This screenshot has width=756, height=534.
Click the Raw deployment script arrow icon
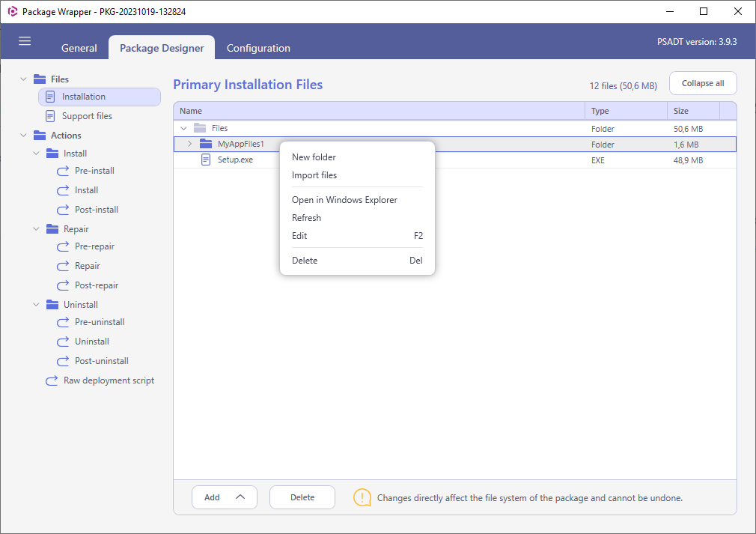point(52,380)
